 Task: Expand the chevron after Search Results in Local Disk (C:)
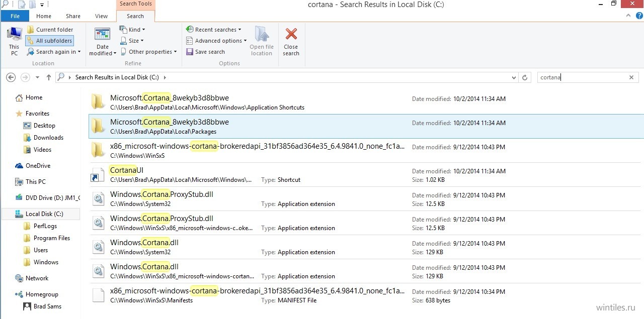(x=165, y=77)
